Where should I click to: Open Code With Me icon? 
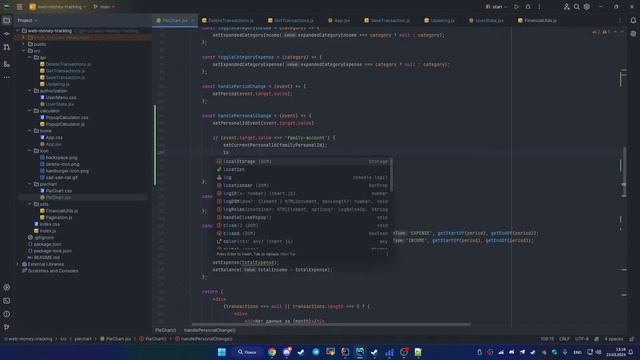566,7
